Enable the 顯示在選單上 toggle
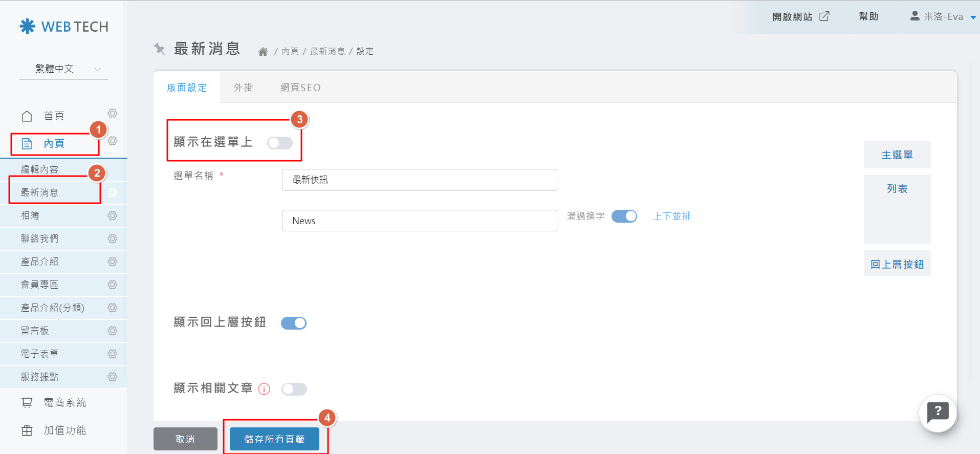The image size is (980, 454). (280, 143)
